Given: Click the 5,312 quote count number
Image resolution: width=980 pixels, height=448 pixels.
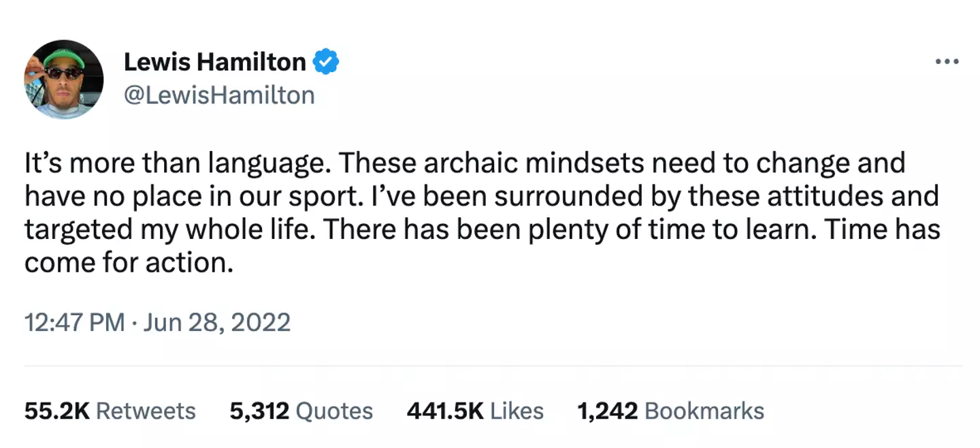Looking at the screenshot, I should (x=259, y=411).
